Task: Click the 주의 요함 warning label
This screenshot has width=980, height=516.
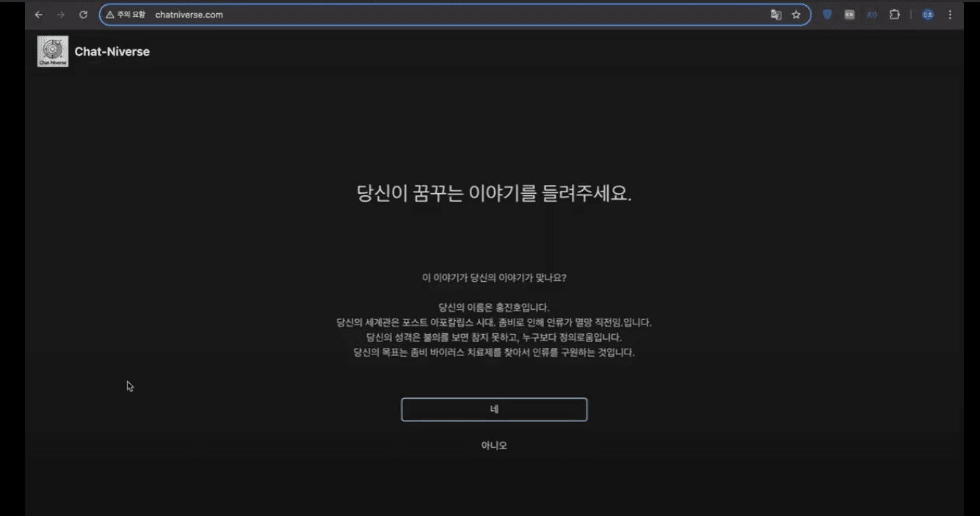Action: pyautogui.click(x=131, y=15)
